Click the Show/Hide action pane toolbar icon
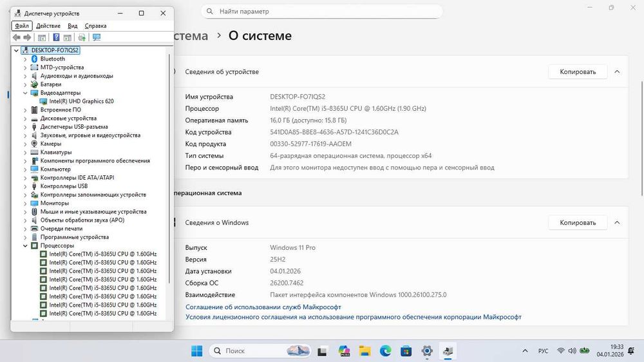 (68, 37)
